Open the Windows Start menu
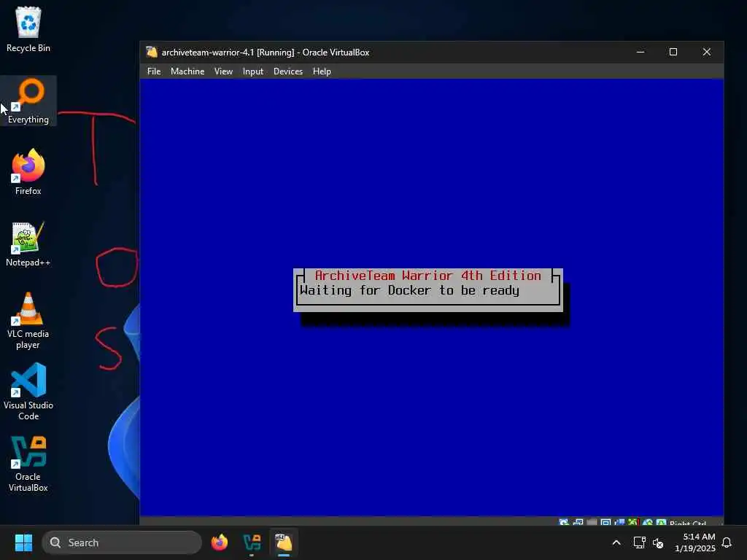Viewport: 747px width, 560px height. 23,542
